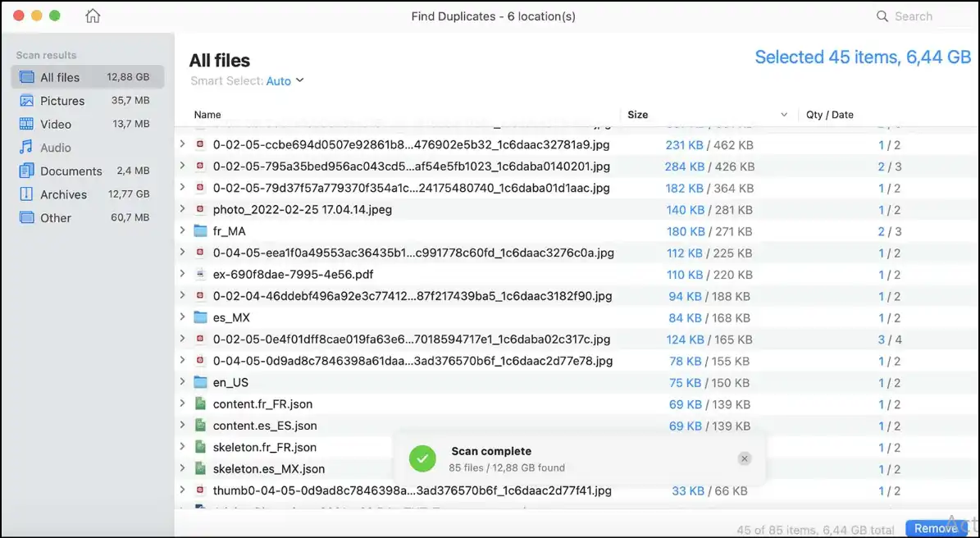Select the All files sidebar entry
This screenshot has height=538, width=980.
[x=60, y=77]
